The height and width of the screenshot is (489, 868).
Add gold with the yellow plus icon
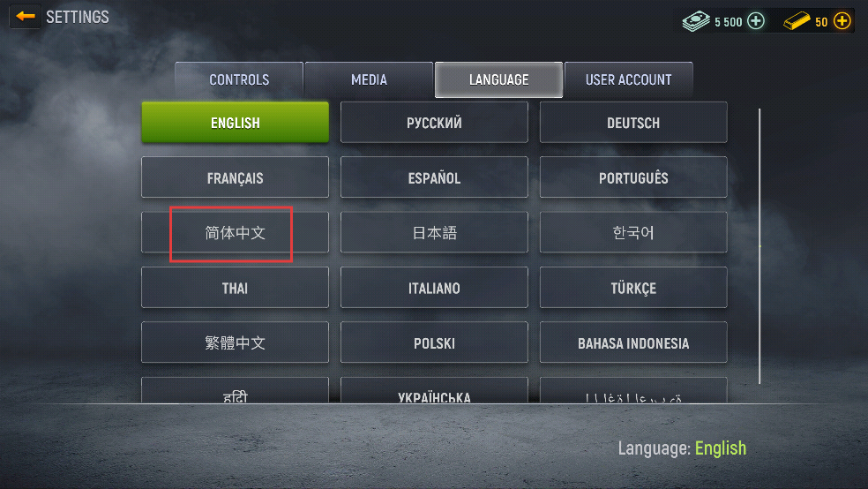pyautogui.click(x=842, y=21)
